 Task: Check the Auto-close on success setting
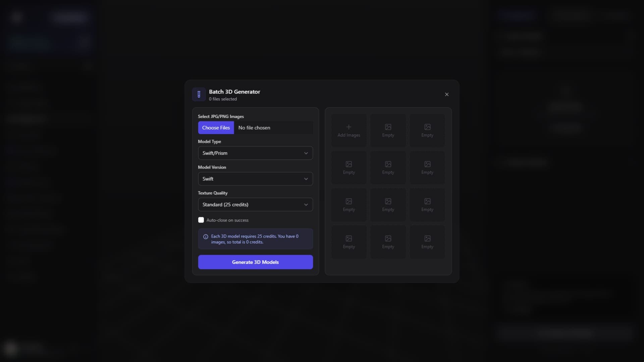(201, 220)
